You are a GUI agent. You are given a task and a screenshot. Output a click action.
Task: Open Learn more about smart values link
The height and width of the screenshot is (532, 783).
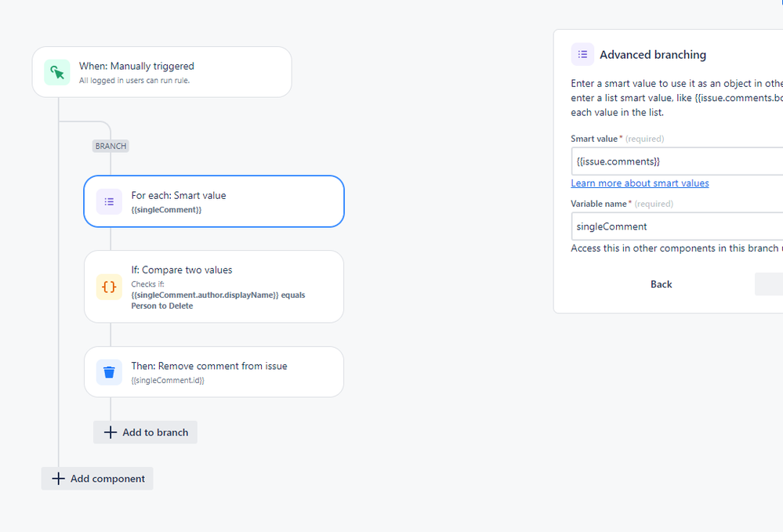point(640,183)
